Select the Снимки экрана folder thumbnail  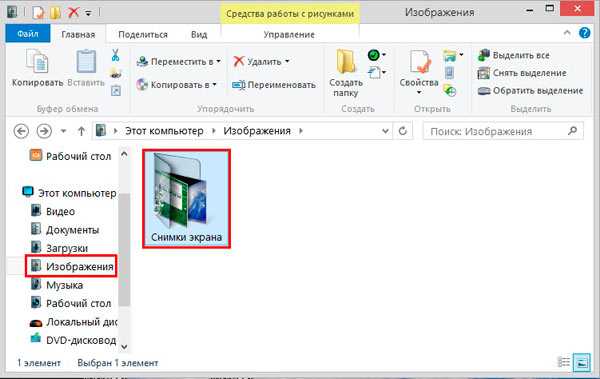tap(186, 199)
